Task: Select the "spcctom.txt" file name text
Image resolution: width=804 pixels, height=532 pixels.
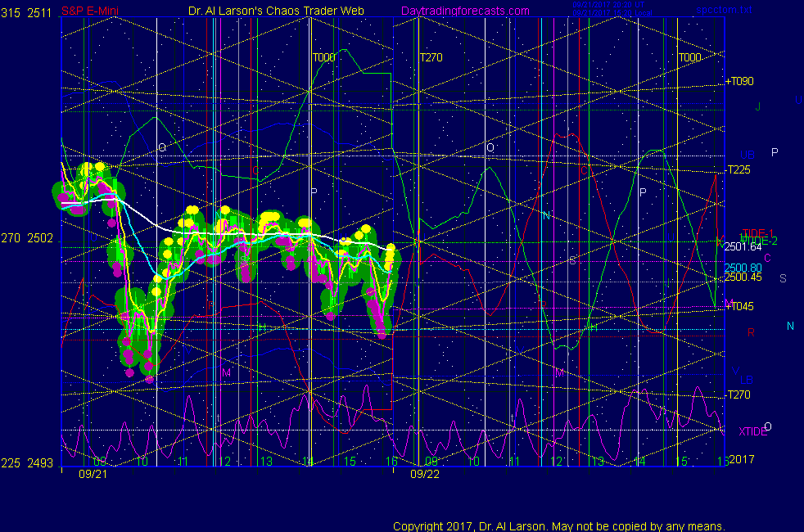Action: pyautogui.click(x=724, y=10)
